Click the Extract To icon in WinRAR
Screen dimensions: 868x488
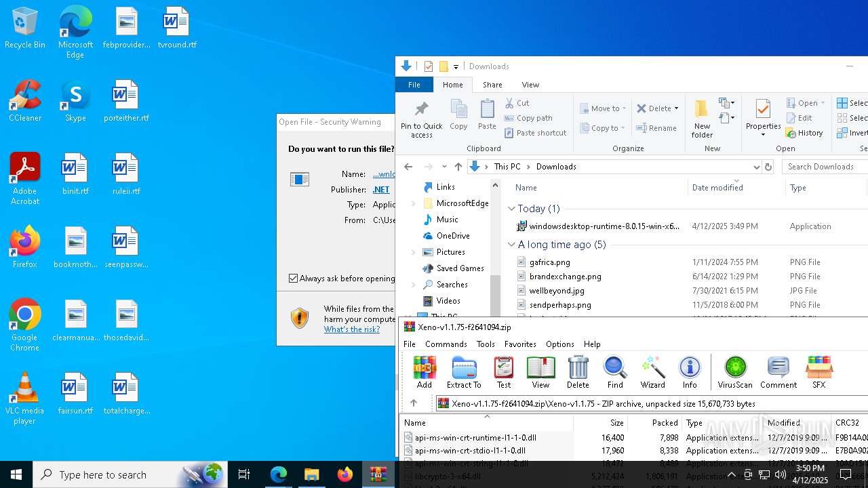pos(464,372)
